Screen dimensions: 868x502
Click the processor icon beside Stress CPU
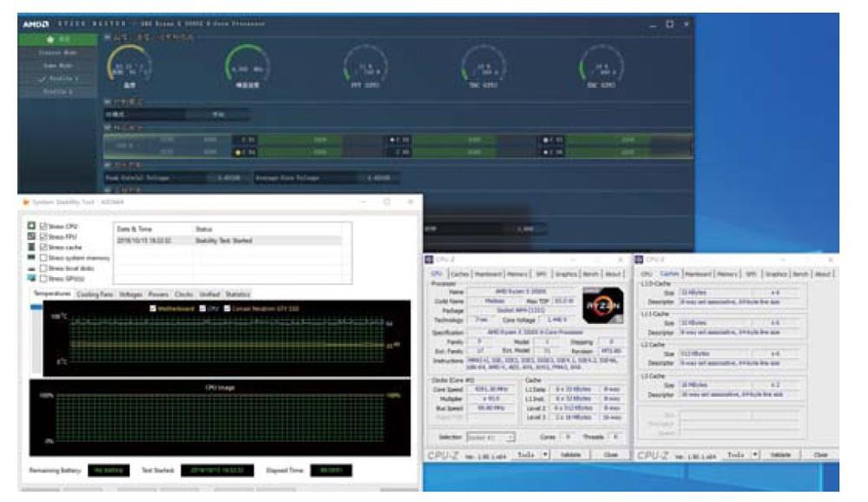(31, 226)
